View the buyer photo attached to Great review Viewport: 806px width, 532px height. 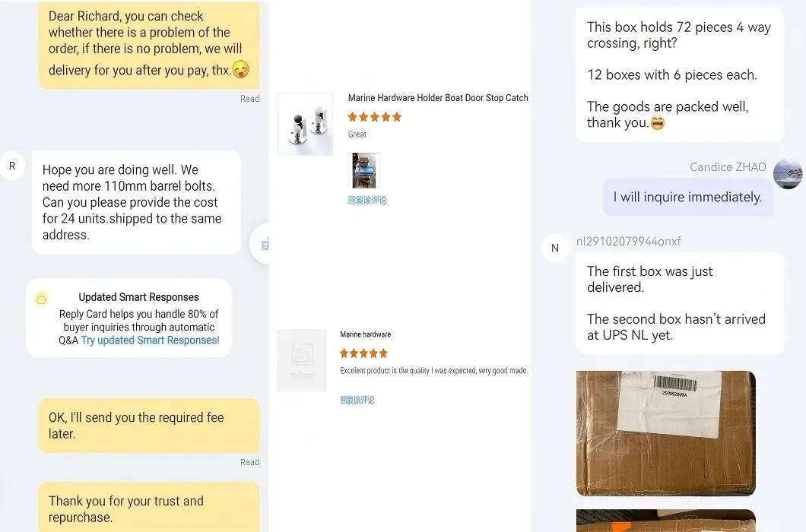click(364, 169)
